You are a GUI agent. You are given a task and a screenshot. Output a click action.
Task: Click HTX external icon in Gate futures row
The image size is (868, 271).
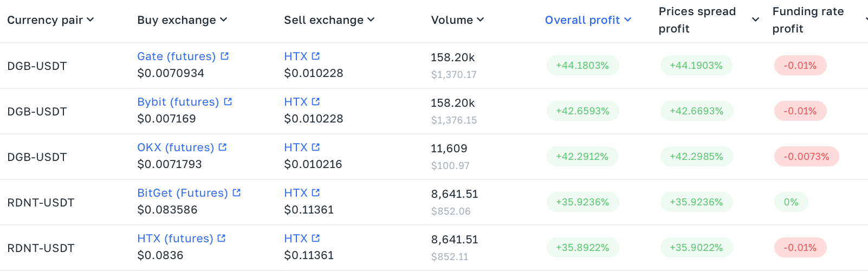[x=316, y=56]
